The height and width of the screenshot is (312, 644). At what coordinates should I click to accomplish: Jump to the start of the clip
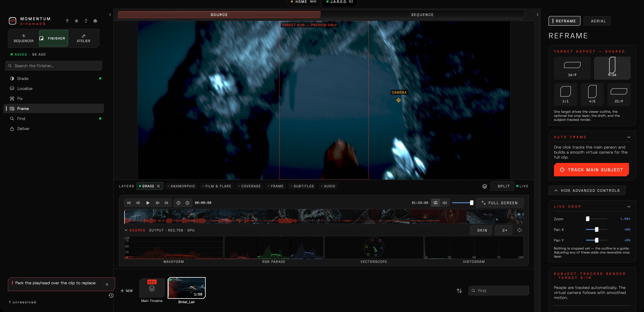[x=129, y=203]
